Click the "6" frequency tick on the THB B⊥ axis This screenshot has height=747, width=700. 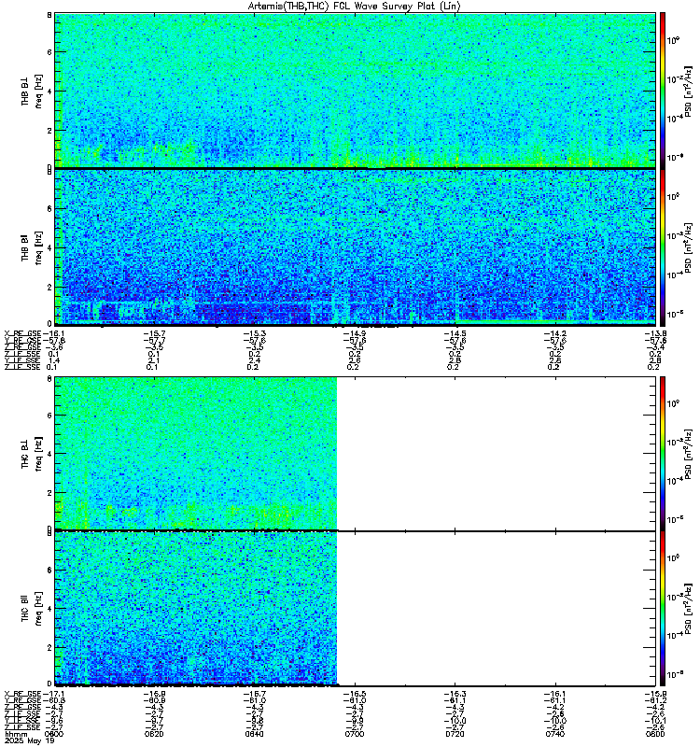49,52
